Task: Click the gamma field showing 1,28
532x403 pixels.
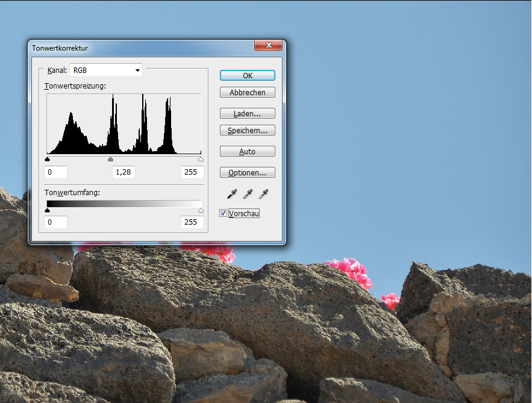Action: coord(124,172)
